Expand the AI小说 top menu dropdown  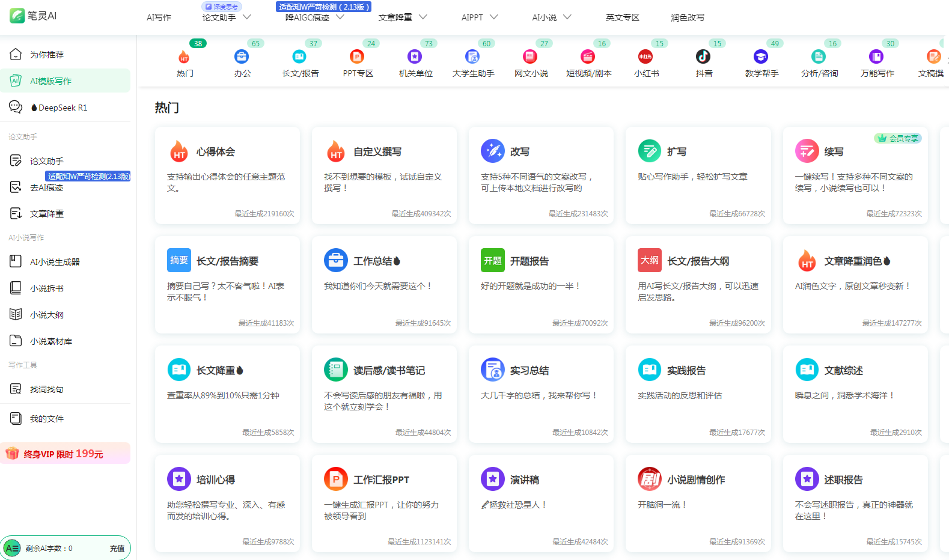[x=567, y=17]
